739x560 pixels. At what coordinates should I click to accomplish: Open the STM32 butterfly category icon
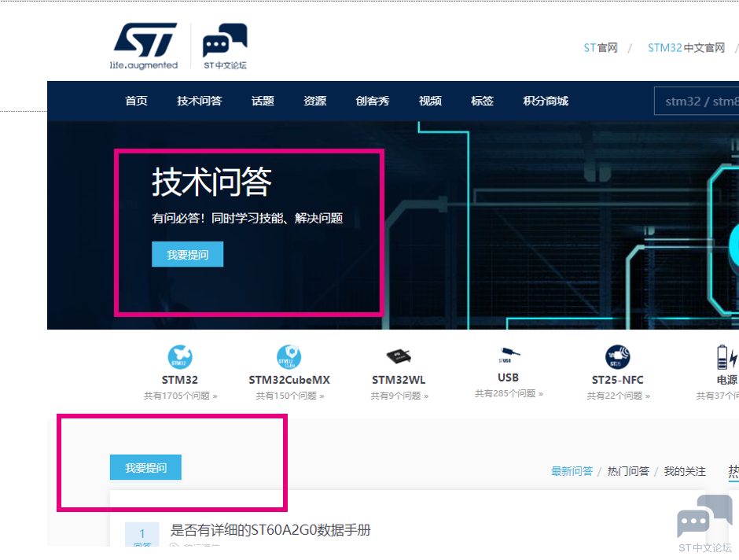click(x=180, y=357)
